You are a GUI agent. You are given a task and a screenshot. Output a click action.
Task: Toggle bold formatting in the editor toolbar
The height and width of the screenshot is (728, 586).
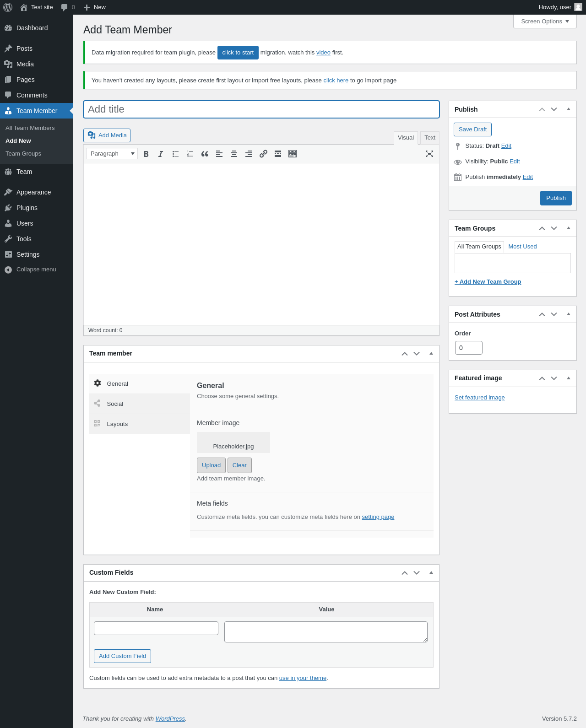tap(146, 154)
